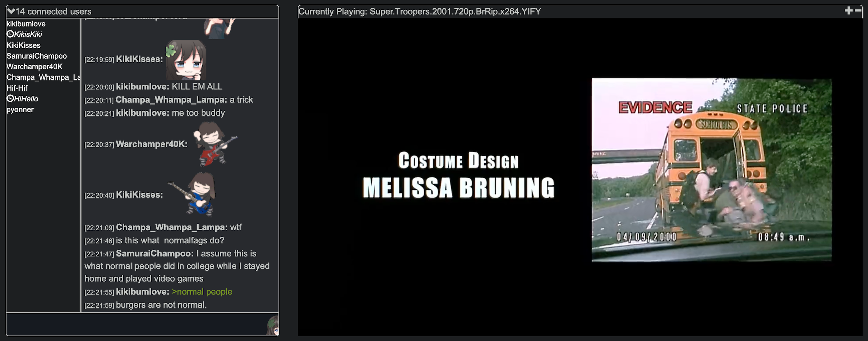Click the minus icon to shrink video
The height and width of the screenshot is (341, 868).
(858, 10)
